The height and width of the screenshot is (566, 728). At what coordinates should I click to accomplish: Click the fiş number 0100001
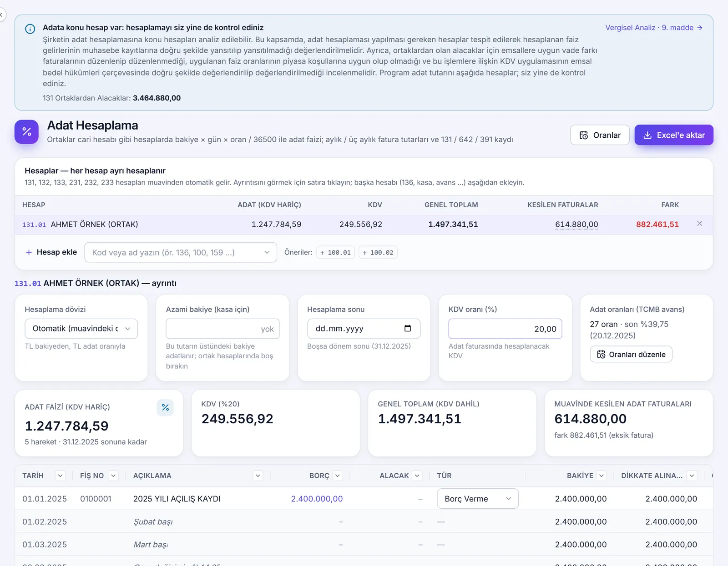[96, 499]
